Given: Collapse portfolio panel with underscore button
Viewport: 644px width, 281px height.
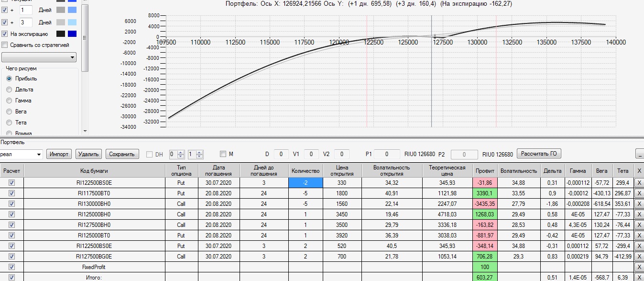Looking at the screenshot, I should tap(640, 154).
